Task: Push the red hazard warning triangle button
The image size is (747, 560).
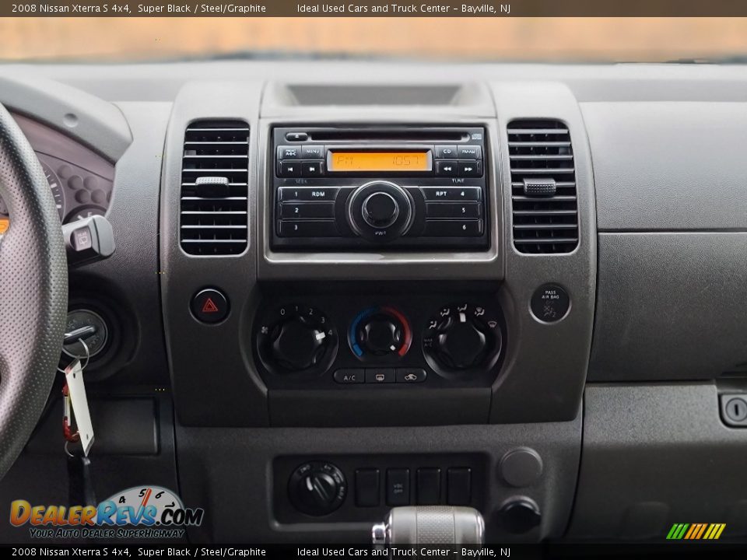Action: coord(210,306)
